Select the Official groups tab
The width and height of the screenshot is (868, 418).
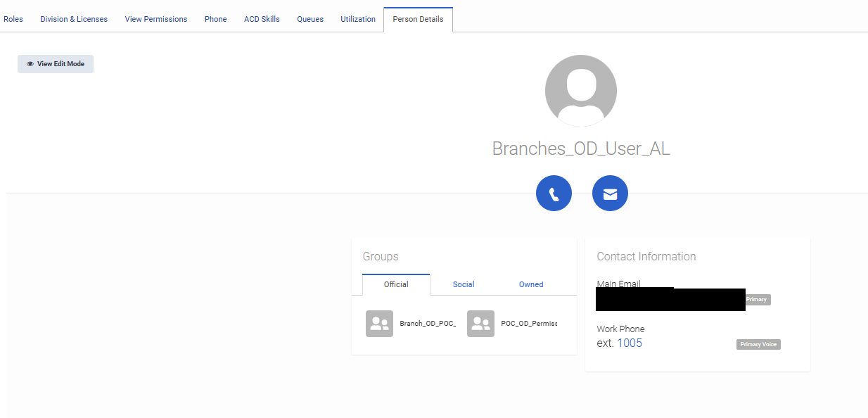point(396,284)
